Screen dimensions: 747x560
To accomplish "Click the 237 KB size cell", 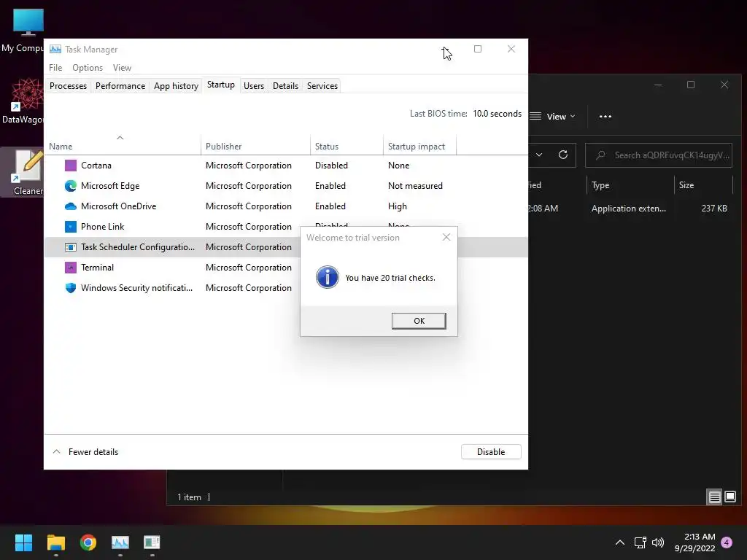I will click(x=714, y=209).
